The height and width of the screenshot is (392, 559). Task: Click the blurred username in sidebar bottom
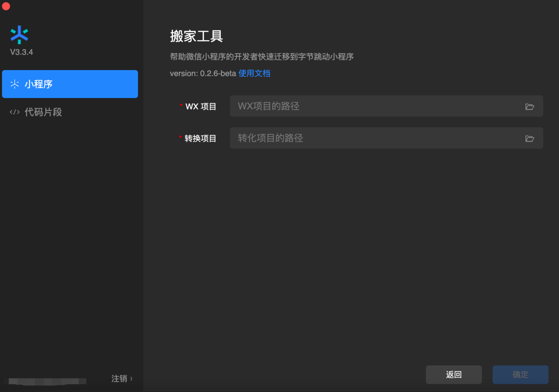[47, 381]
